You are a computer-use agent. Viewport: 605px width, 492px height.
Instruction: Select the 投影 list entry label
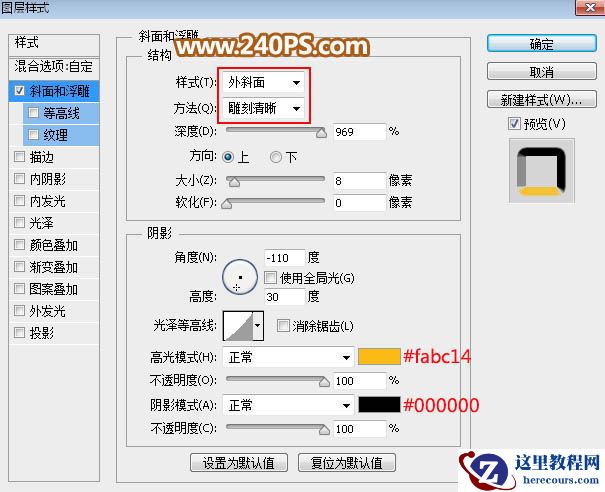pyautogui.click(x=42, y=333)
